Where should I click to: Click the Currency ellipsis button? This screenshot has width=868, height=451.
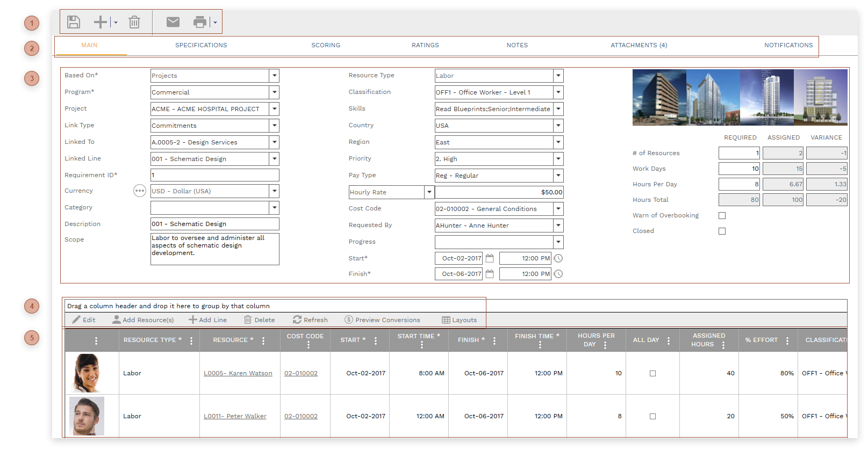pyautogui.click(x=140, y=191)
